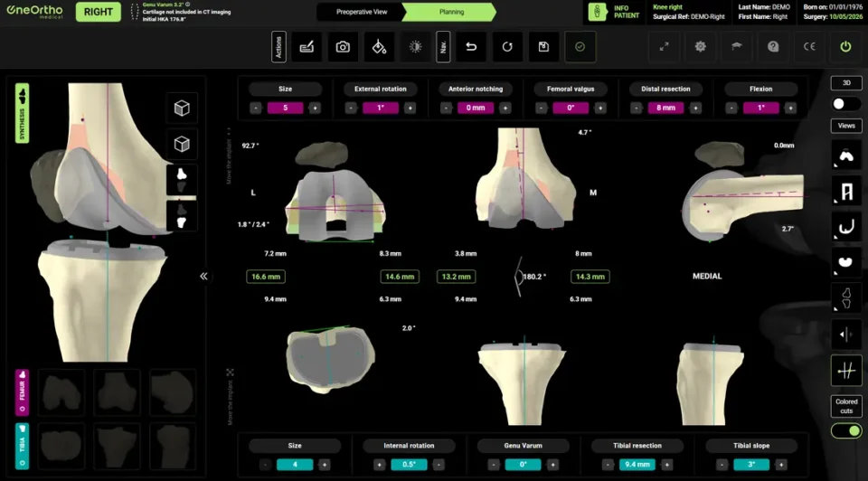868x481 pixels.
Task: Increase Femoral valgus value
Action: point(600,108)
